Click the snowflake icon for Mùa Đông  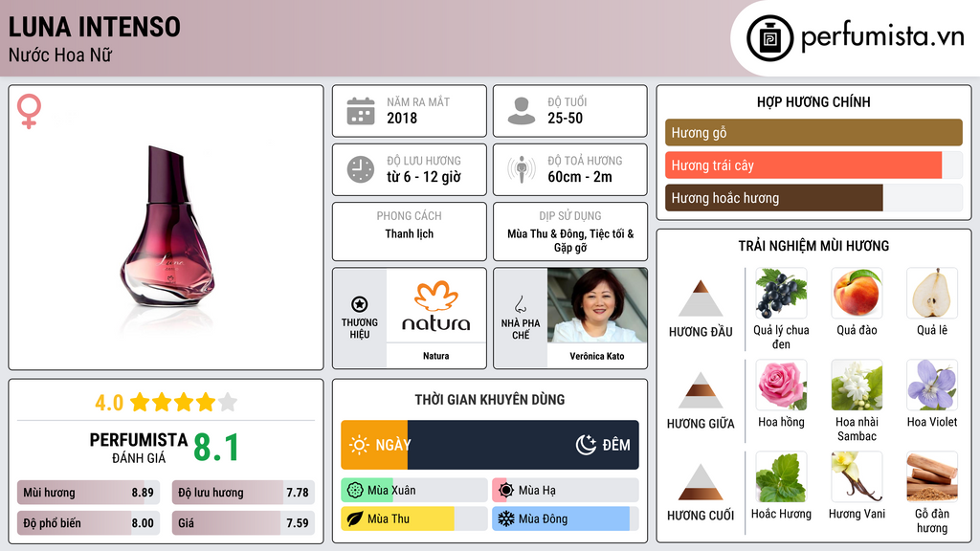click(506, 518)
